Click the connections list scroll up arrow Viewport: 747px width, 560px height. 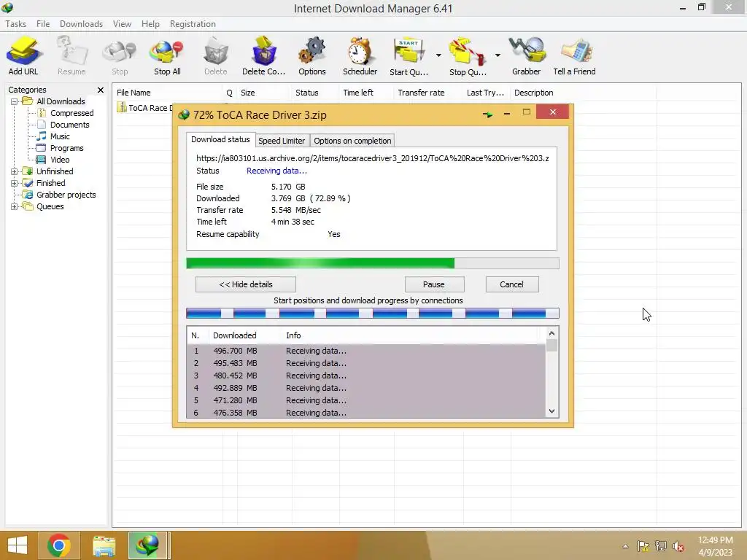point(551,333)
